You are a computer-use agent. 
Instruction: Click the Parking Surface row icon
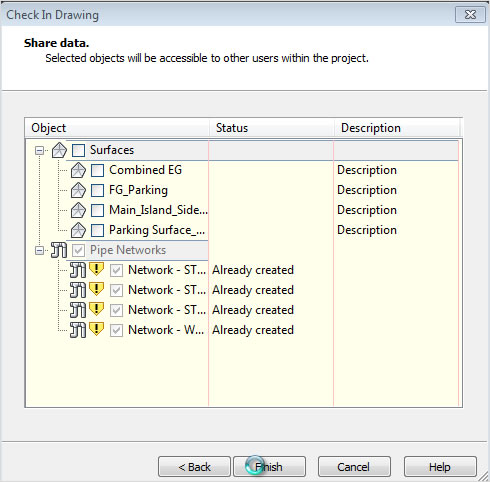click(x=78, y=230)
